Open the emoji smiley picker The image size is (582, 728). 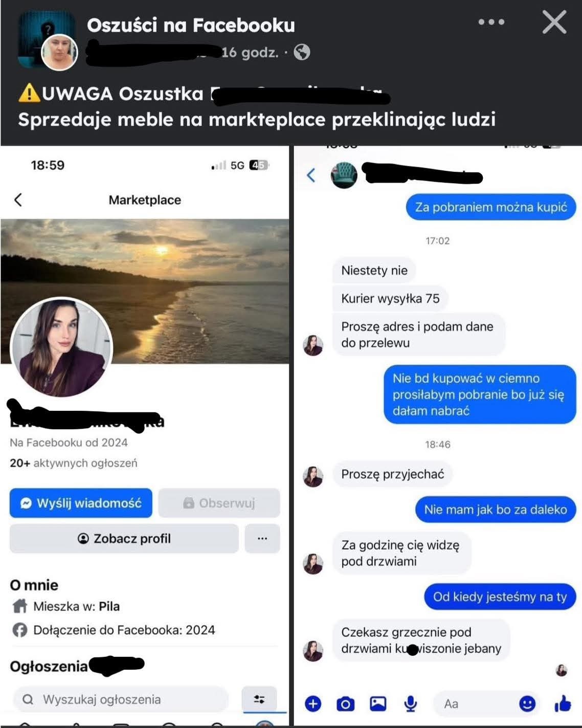coord(527,704)
